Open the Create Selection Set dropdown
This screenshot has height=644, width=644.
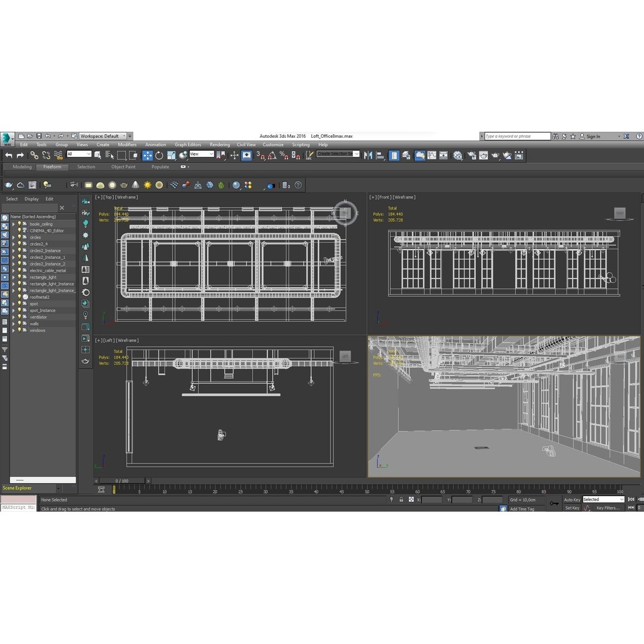[338, 154]
